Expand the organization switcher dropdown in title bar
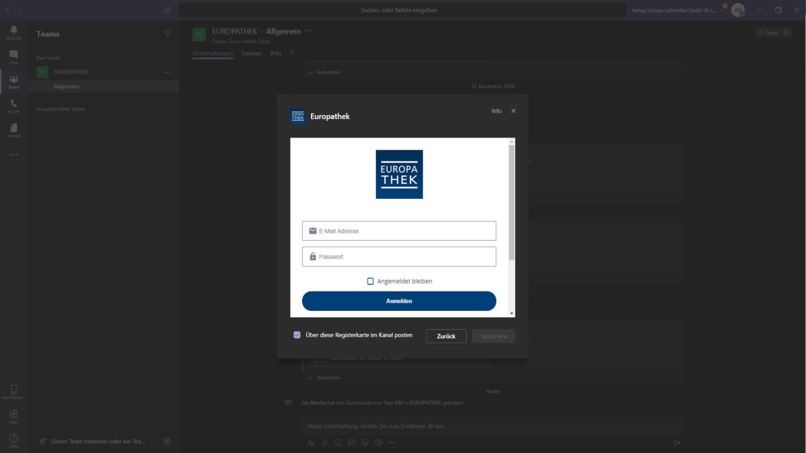Image resolution: width=806 pixels, height=453 pixels. 723,10
